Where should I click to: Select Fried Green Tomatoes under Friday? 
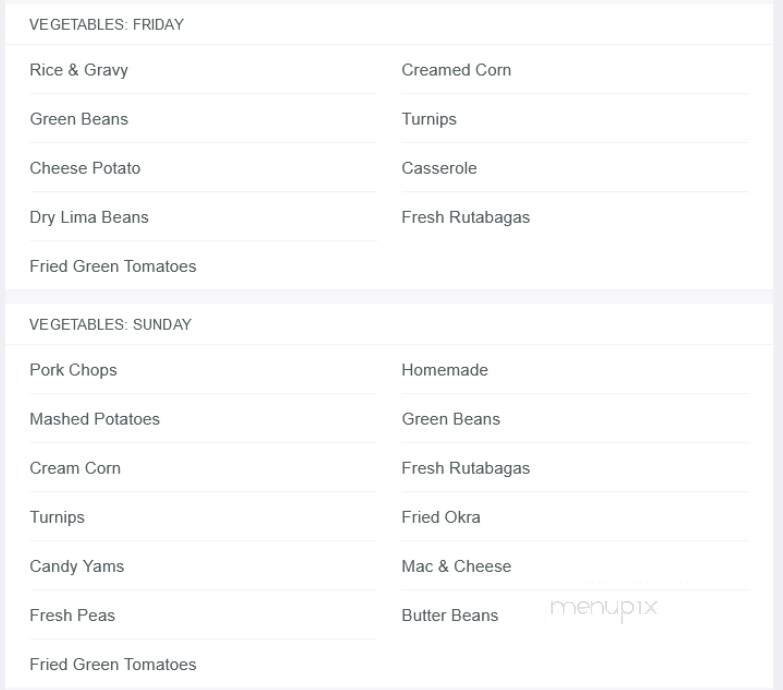113,266
